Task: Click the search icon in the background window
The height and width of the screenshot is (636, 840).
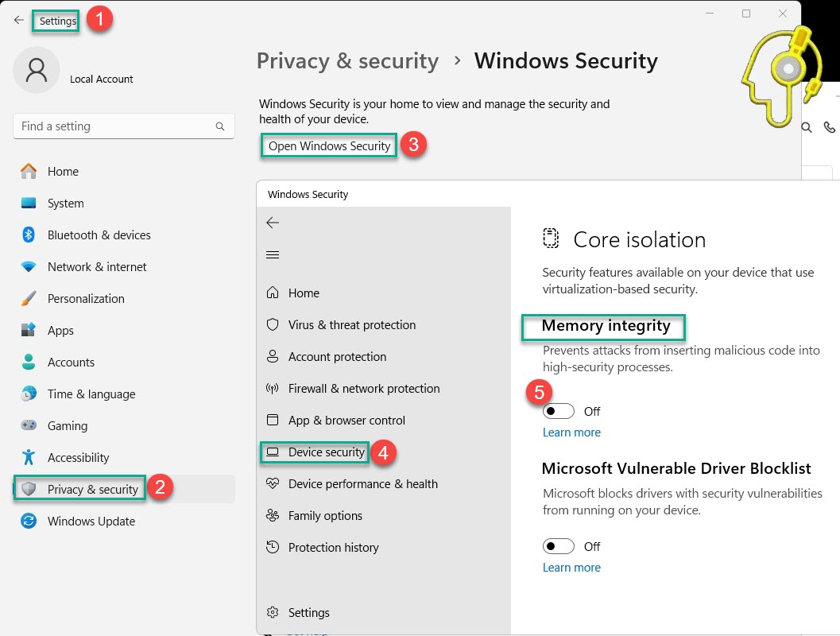Action: [x=807, y=127]
